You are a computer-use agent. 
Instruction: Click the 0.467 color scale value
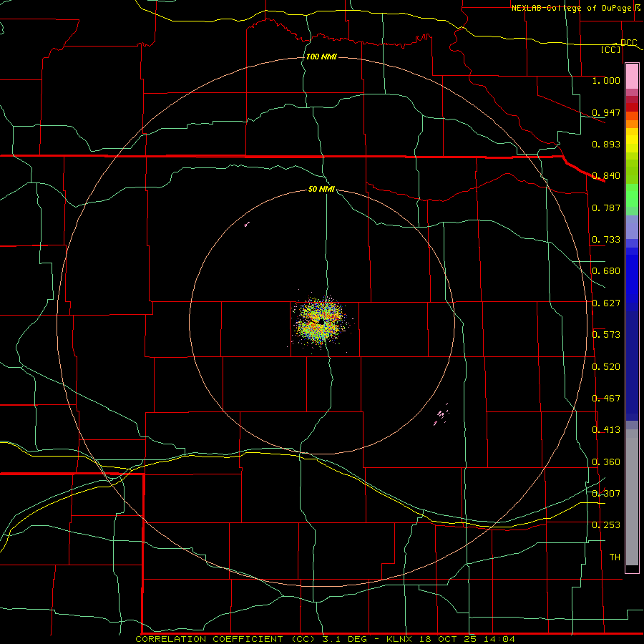(x=606, y=399)
